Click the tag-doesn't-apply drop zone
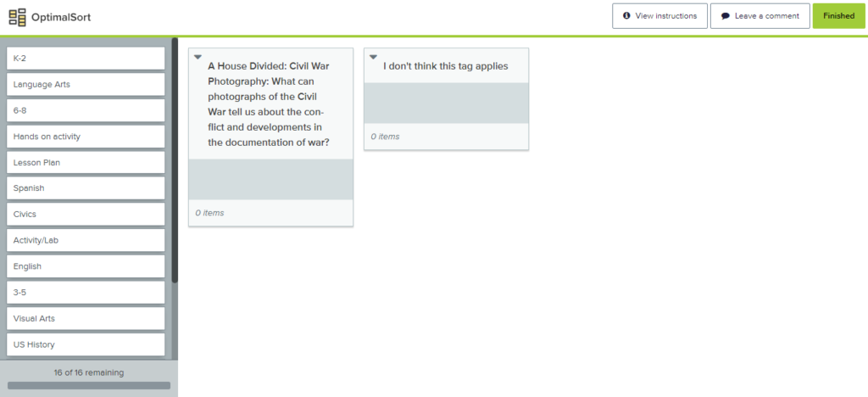The height and width of the screenshot is (397, 868). pyautogui.click(x=446, y=103)
